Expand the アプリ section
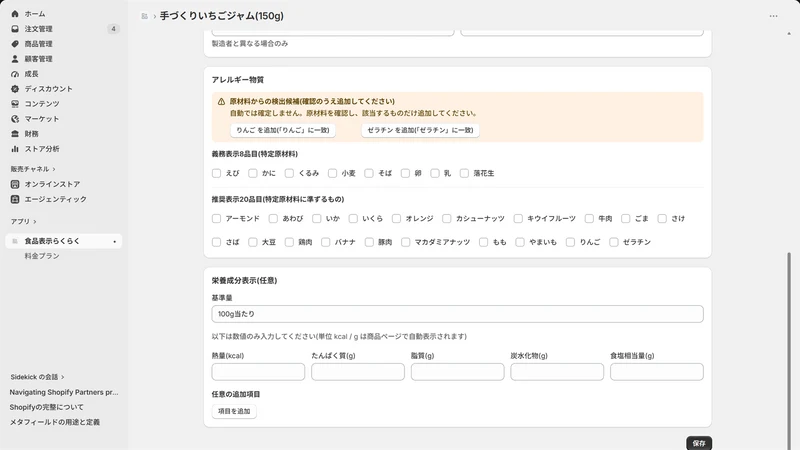 click(23, 221)
